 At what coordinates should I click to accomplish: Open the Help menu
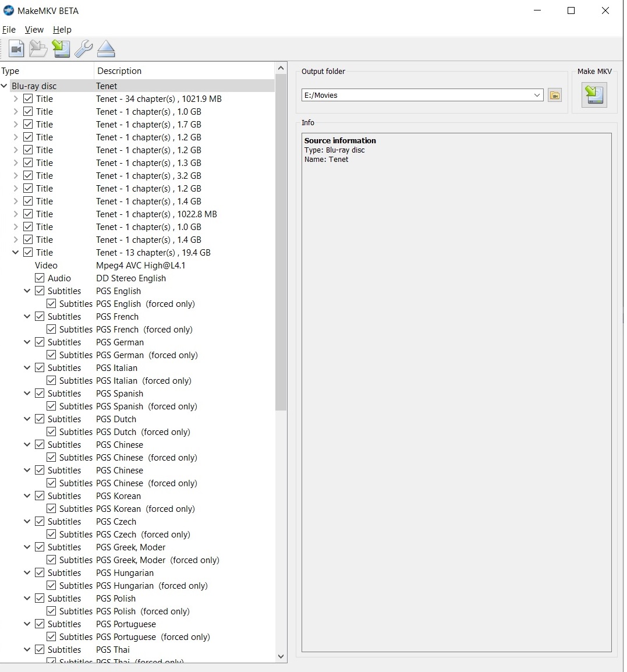pos(62,30)
